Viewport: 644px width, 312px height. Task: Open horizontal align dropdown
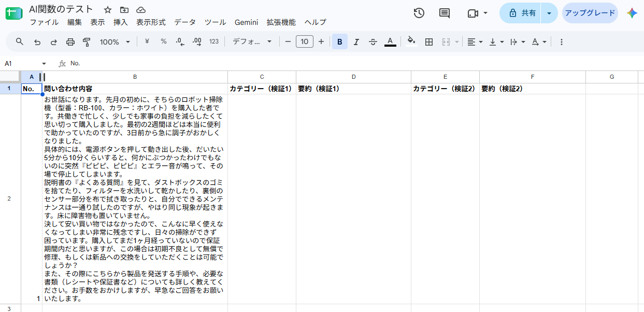click(x=475, y=41)
